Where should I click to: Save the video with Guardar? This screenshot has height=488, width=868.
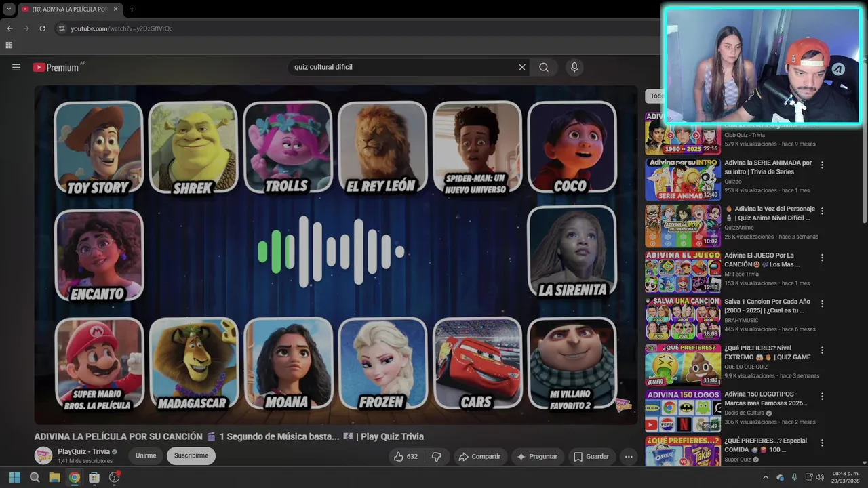(591, 457)
